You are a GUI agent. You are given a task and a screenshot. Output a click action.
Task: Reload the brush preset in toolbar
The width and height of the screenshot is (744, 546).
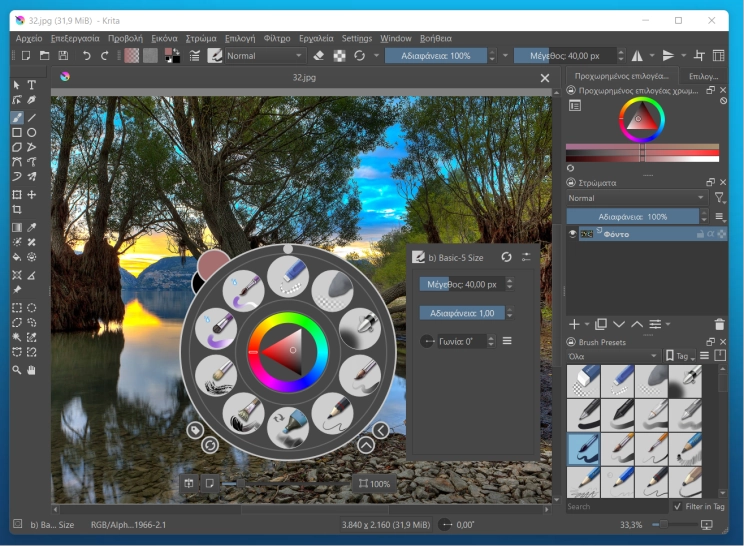(x=359, y=56)
